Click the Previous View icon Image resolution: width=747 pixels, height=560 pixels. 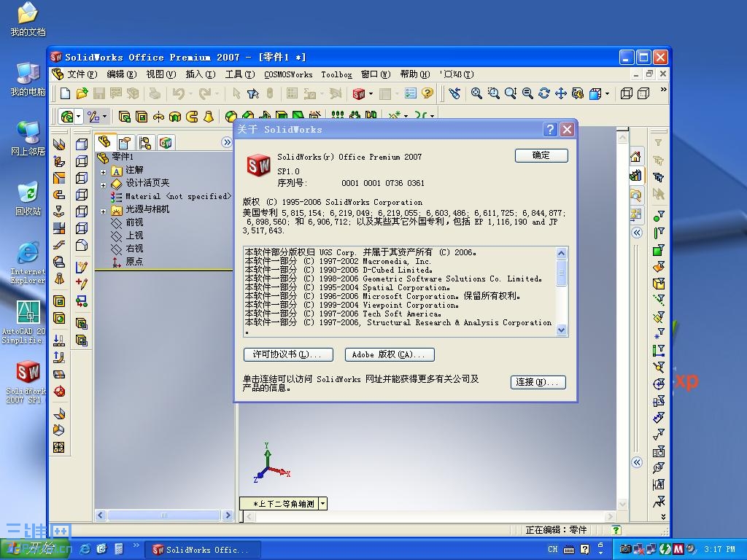(x=455, y=93)
